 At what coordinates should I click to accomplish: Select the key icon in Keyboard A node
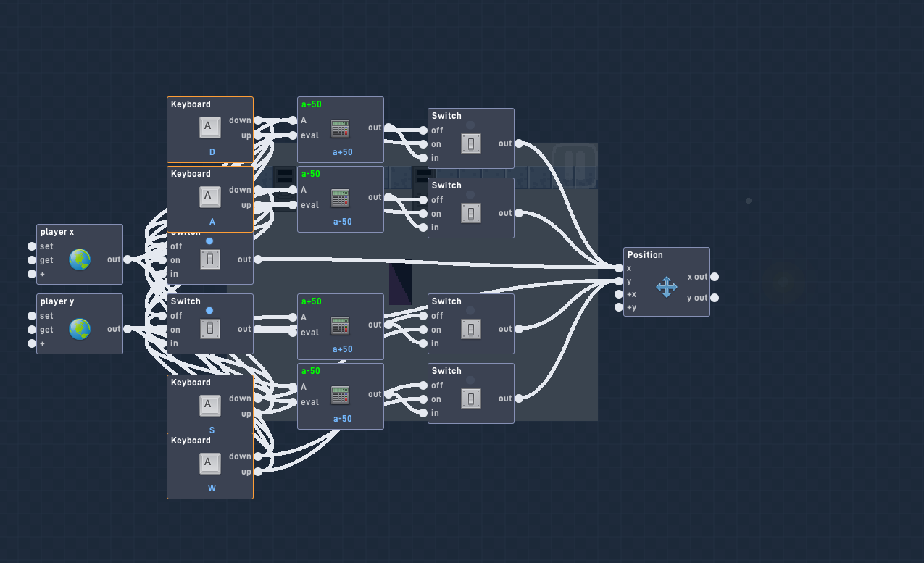(210, 197)
